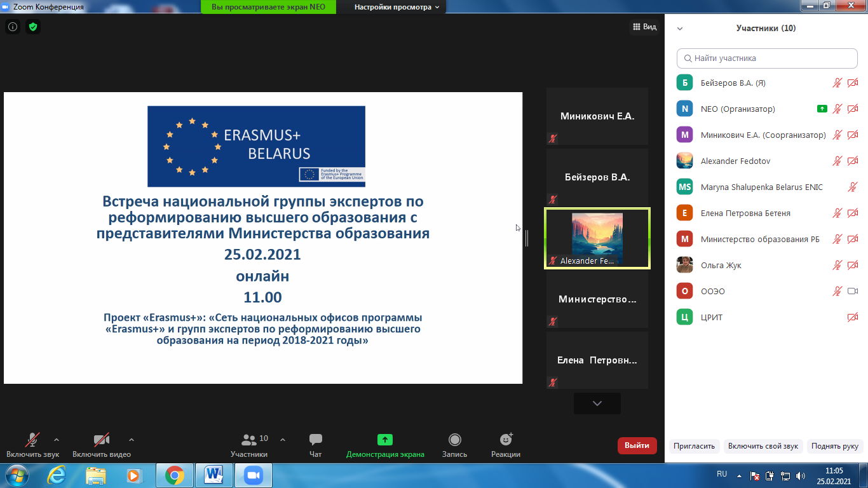The image size is (868, 488).
Task: Click Alexander Fedotov camera-off icon in list
Action: (853, 161)
